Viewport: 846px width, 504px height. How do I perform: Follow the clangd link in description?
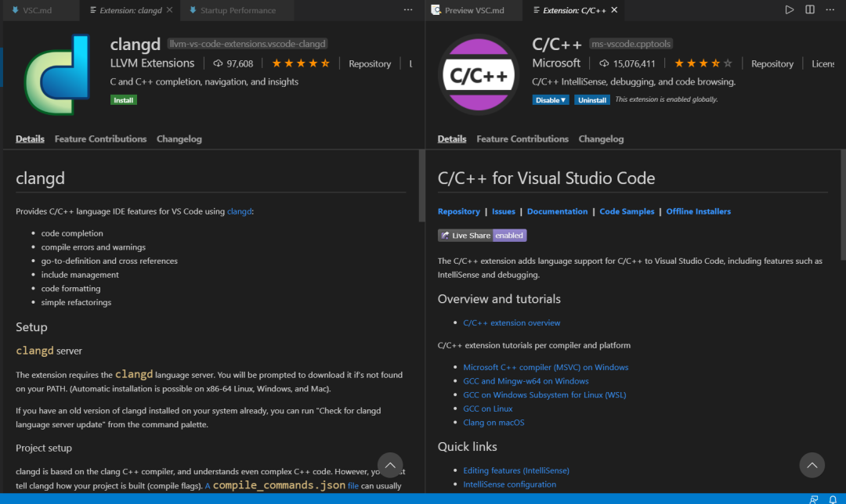coord(239,211)
